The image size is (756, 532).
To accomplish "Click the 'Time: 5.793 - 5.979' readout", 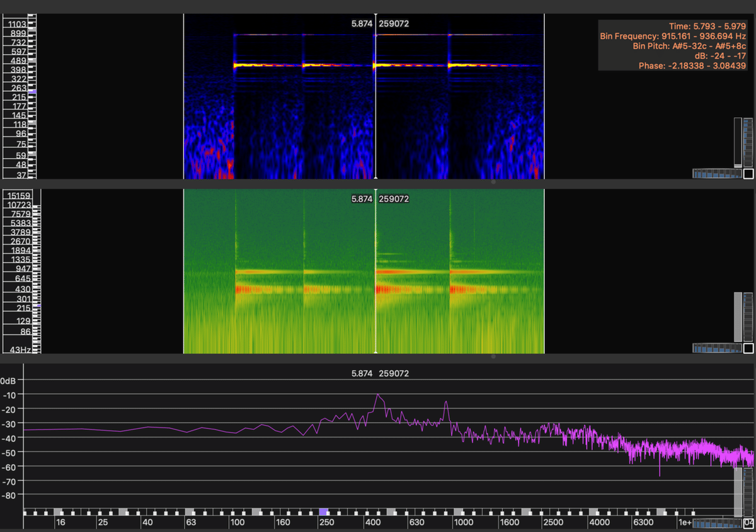I will tap(707, 26).
